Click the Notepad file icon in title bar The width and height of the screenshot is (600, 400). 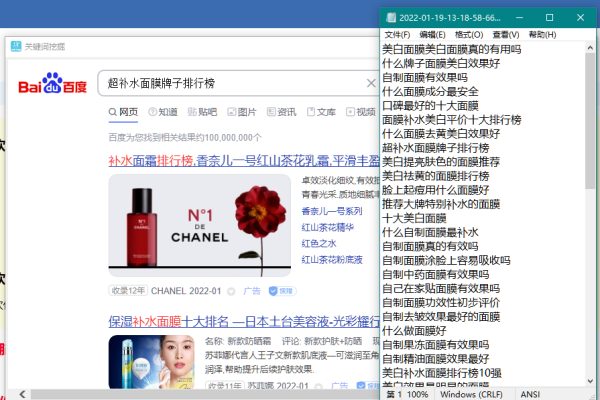tap(391, 18)
